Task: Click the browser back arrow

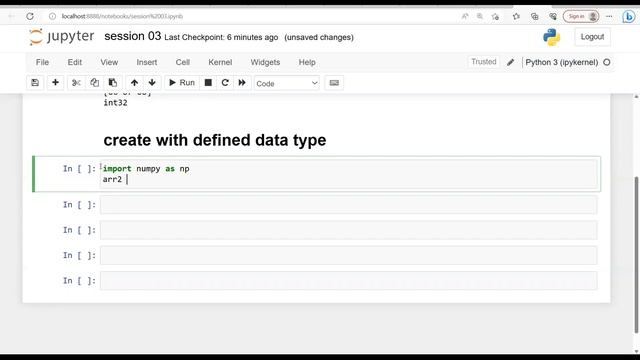Action: pyautogui.click(x=11, y=16)
